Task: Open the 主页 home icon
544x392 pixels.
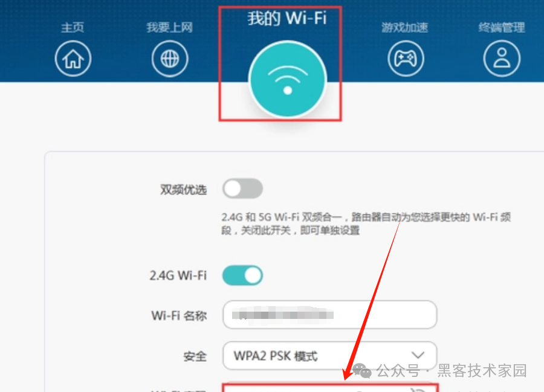Action: pyautogui.click(x=73, y=58)
